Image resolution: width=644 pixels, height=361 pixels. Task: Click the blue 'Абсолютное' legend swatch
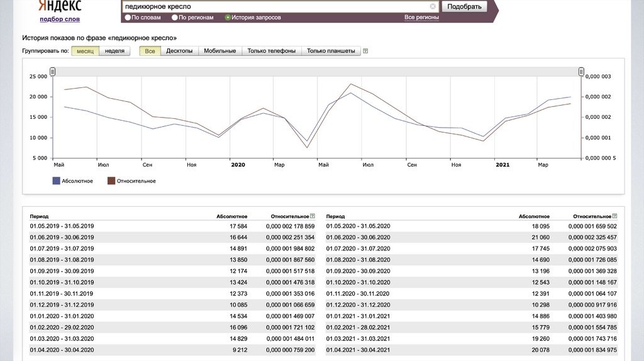pos(57,181)
